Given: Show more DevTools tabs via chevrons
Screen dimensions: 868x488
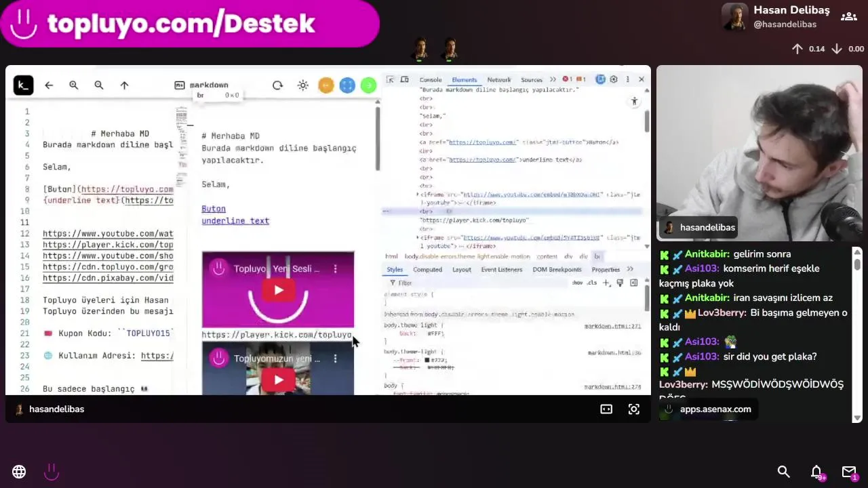Looking at the screenshot, I should click(553, 80).
